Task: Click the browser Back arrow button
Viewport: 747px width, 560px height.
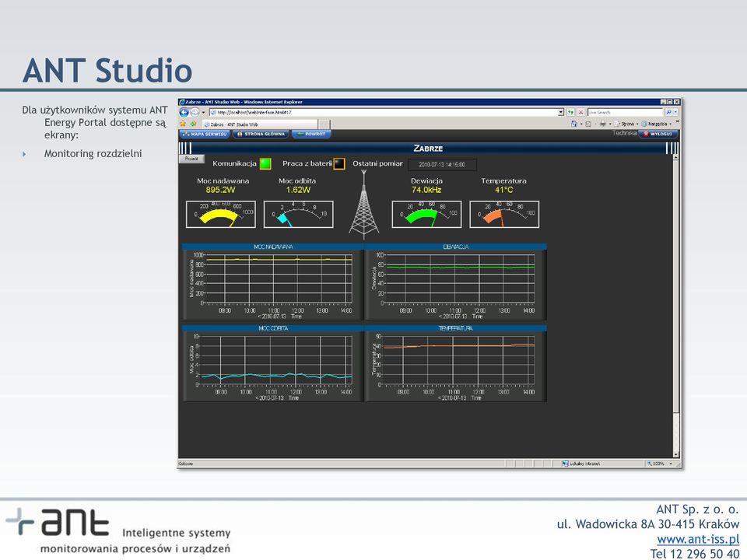Action: pos(184,112)
